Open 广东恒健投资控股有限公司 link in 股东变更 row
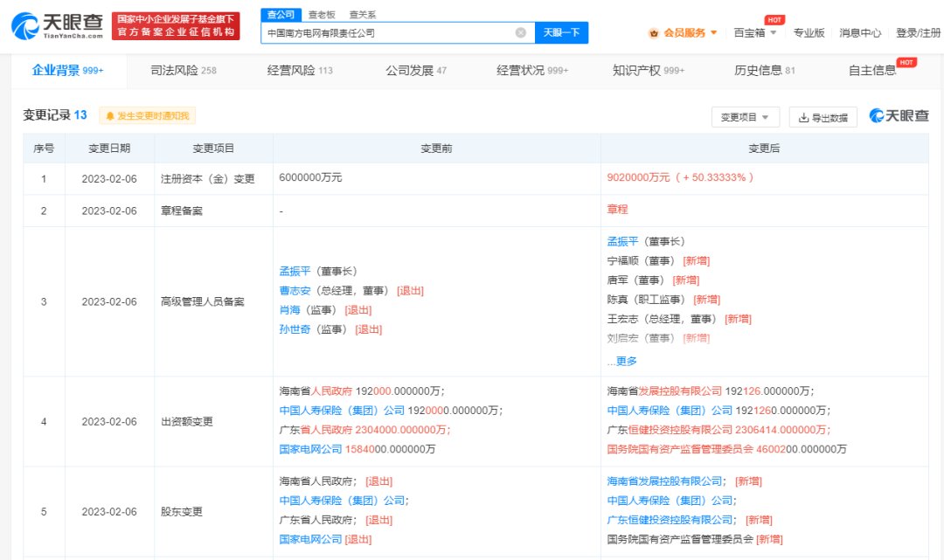This screenshot has width=944, height=560. click(x=670, y=520)
